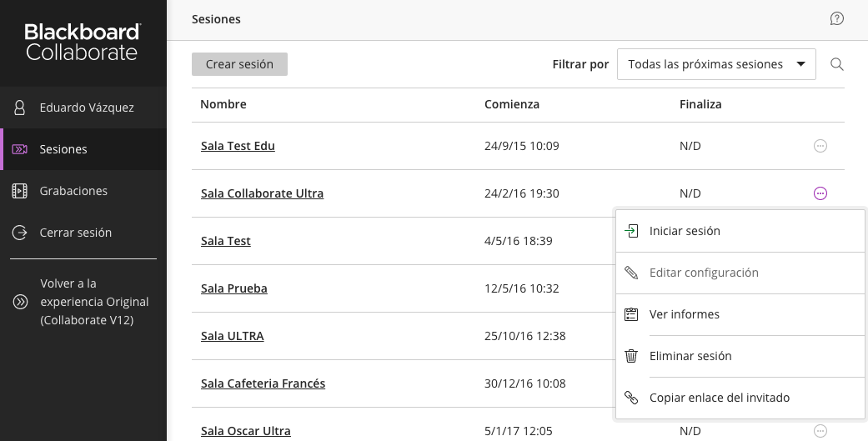Click the Eduardo Vázquez profile icon

coord(19,108)
